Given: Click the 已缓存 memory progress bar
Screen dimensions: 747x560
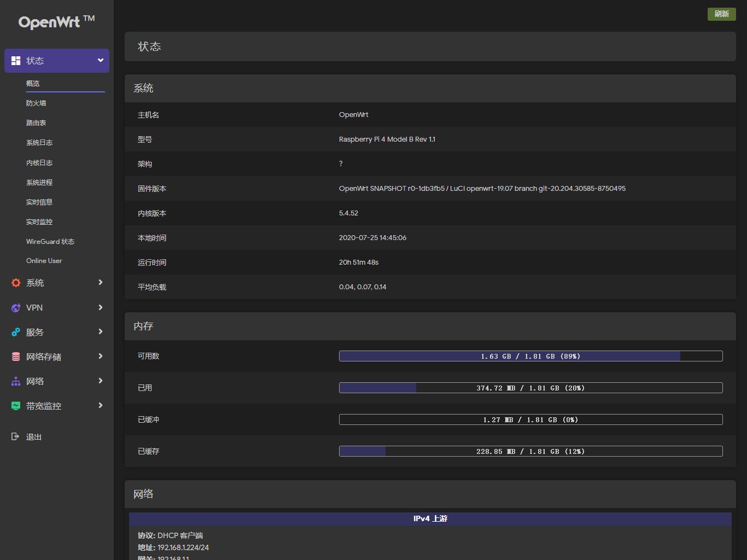Looking at the screenshot, I should 531,451.
